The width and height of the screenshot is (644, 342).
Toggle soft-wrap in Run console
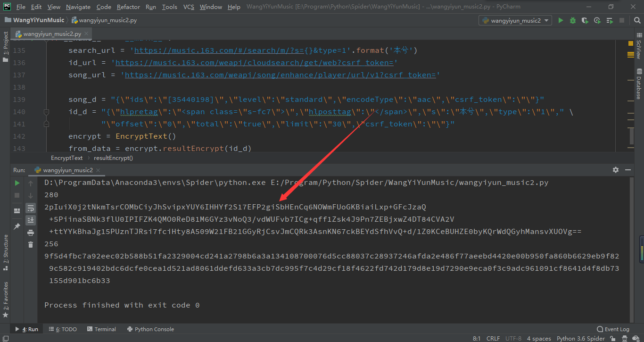click(x=31, y=208)
